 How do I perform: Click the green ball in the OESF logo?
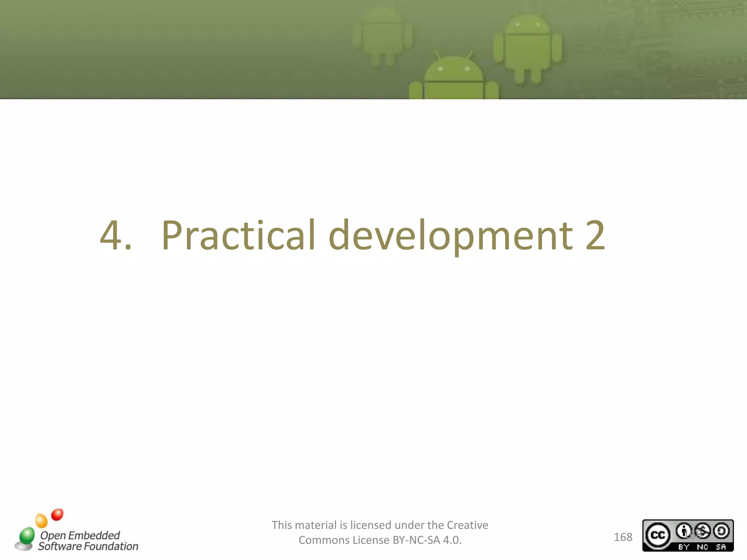pyautogui.click(x=27, y=536)
